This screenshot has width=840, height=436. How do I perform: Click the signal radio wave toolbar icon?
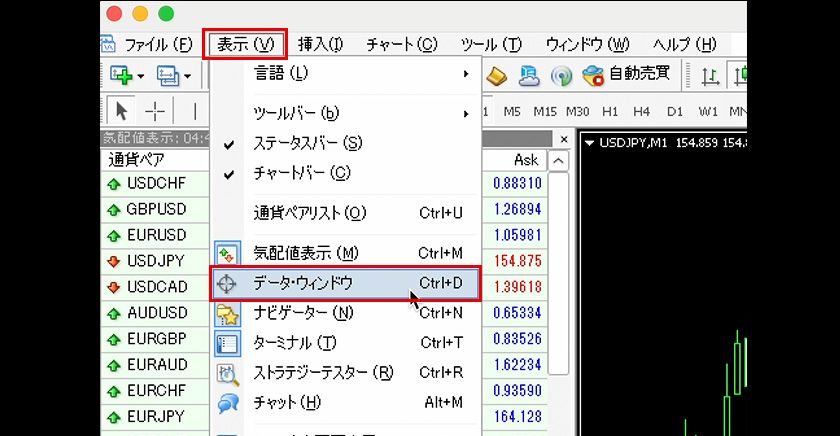coord(561,75)
